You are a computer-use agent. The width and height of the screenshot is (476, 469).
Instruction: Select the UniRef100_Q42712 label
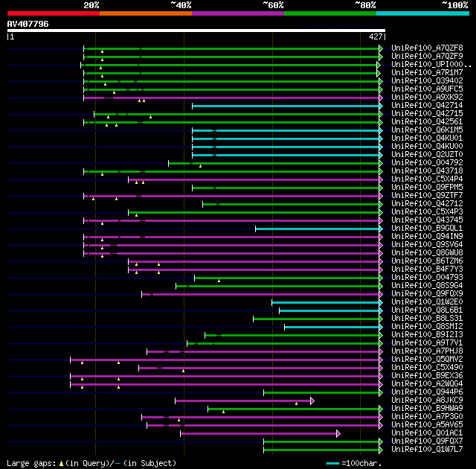click(427, 204)
